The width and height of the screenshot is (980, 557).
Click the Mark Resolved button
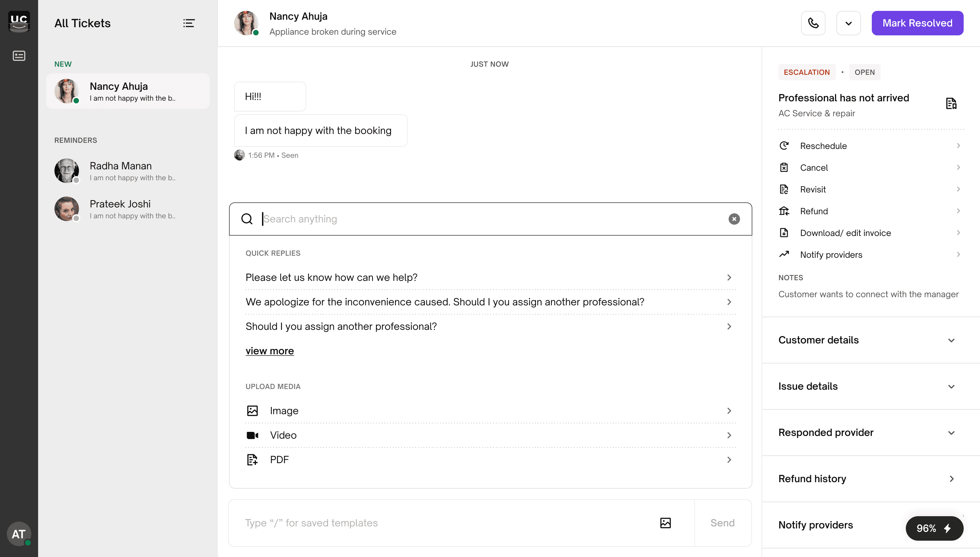pyautogui.click(x=917, y=23)
